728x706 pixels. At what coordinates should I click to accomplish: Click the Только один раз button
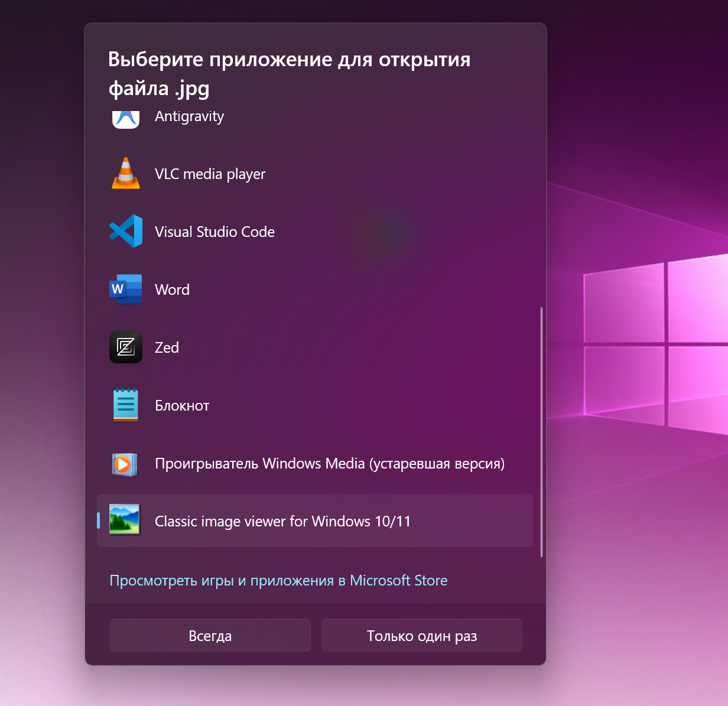click(422, 635)
